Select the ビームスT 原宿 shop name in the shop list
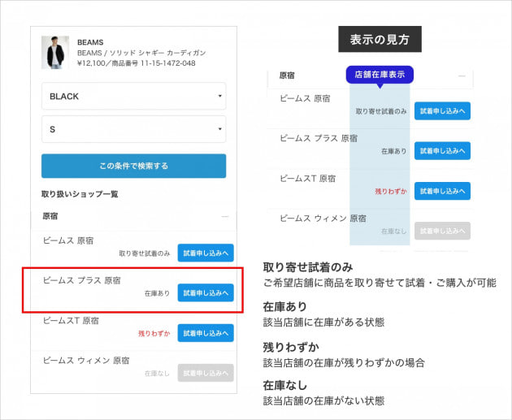512x420 pixels. click(71, 320)
